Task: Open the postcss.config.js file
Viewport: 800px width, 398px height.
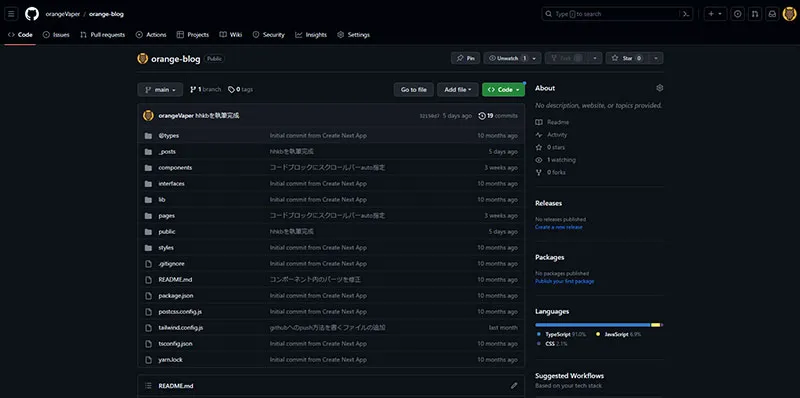Action: (180, 312)
